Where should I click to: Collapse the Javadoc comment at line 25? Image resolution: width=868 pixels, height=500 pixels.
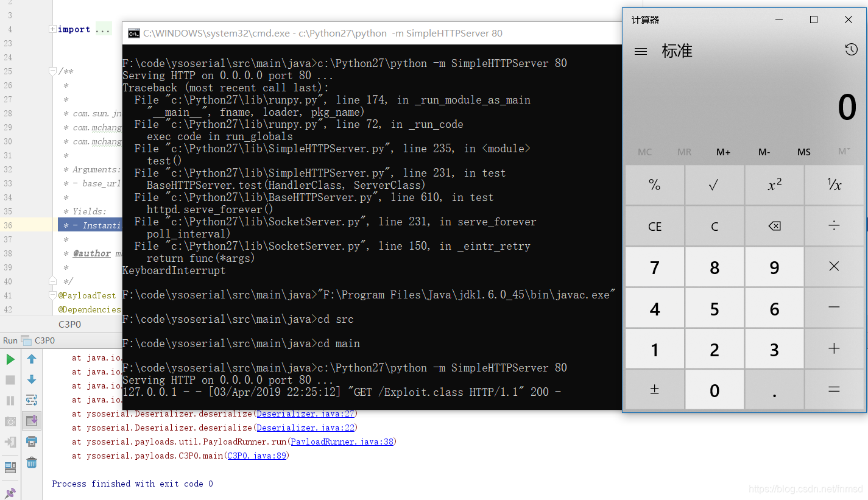[x=52, y=71]
